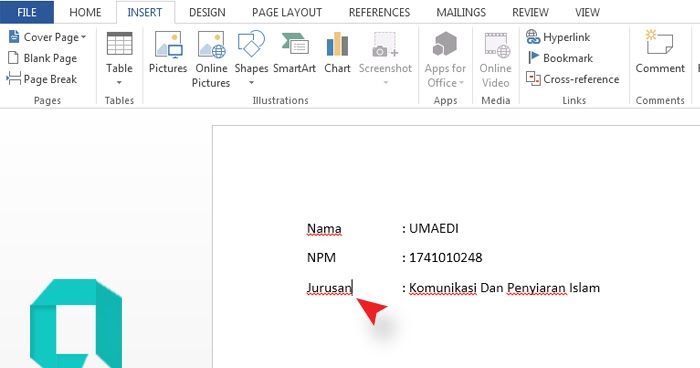Insert a Blank Page
This screenshot has width=700, height=368.
point(42,58)
